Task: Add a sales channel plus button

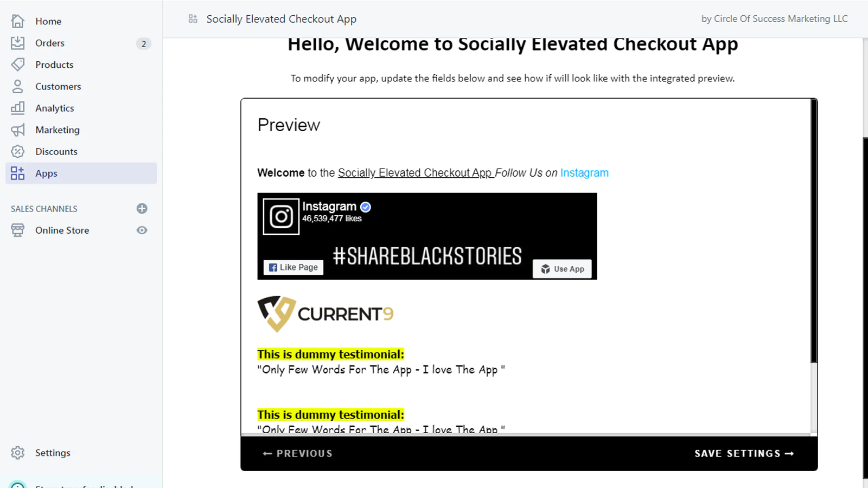Action: (x=142, y=208)
